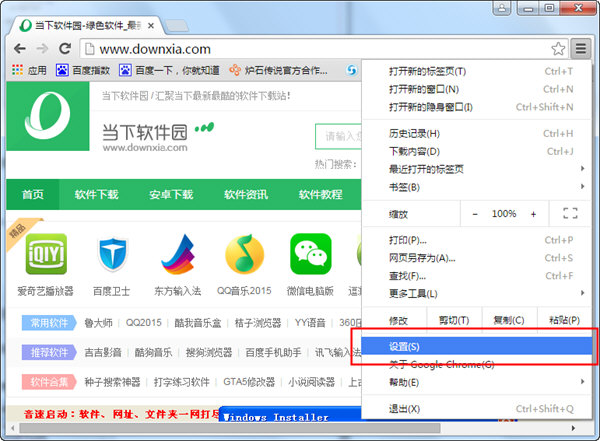Open the 百度卫士 shield icon
Viewport: 600px width, 441px height.
point(113,254)
